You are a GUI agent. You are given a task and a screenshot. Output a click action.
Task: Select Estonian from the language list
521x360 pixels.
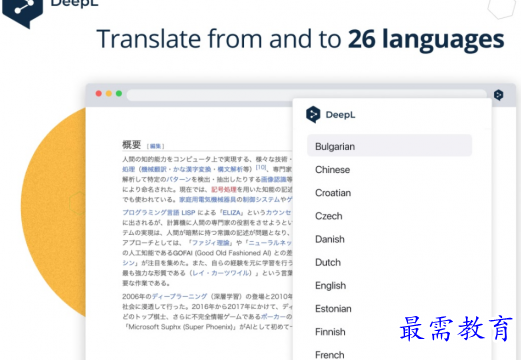click(333, 309)
